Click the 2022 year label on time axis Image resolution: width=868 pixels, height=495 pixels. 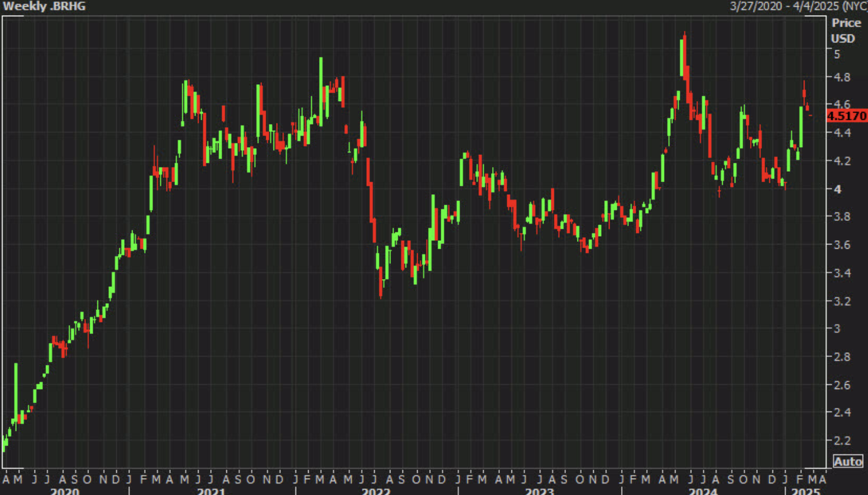[x=376, y=490]
